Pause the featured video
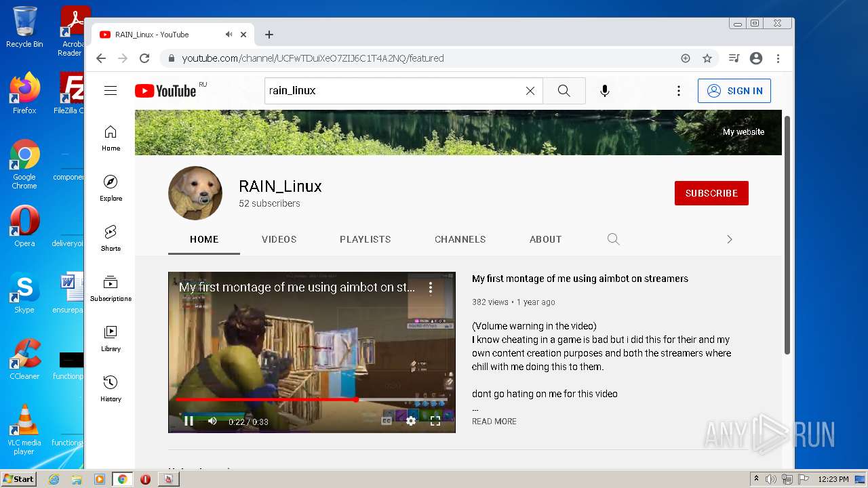 pyautogui.click(x=189, y=421)
